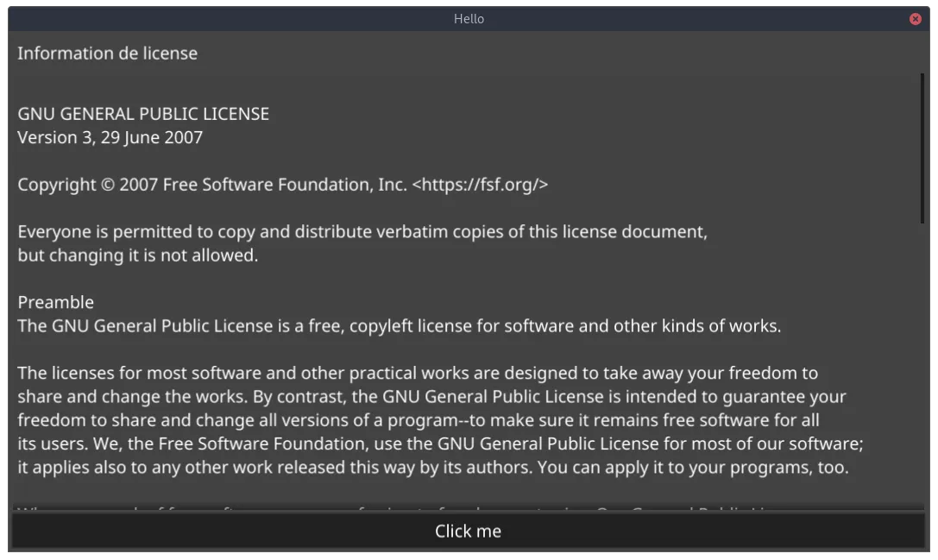Click the "Hello" window title
Viewport: 938px width, 560px height.
(x=469, y=19)
